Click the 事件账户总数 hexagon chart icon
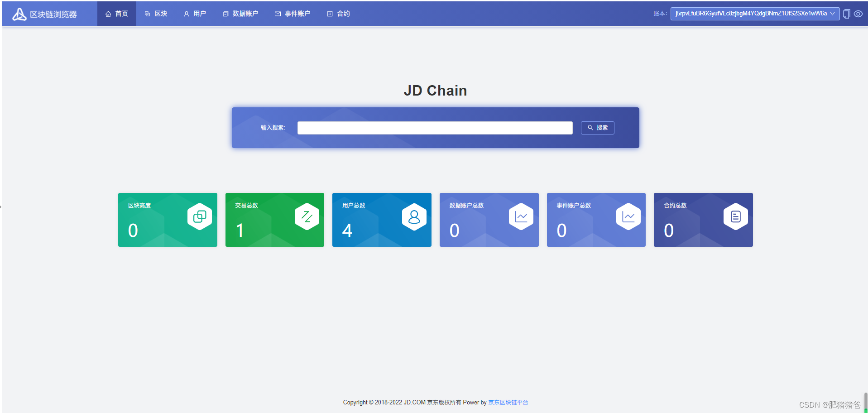The image size is (868, 413). 628,216
